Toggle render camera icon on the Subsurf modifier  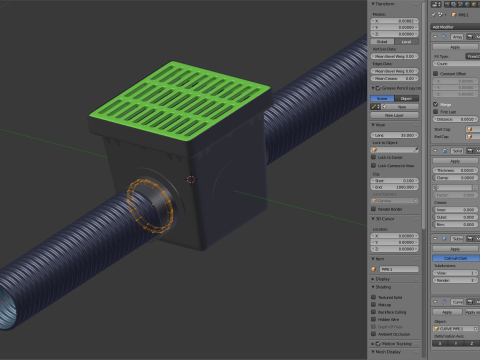[x=470, y=239]
